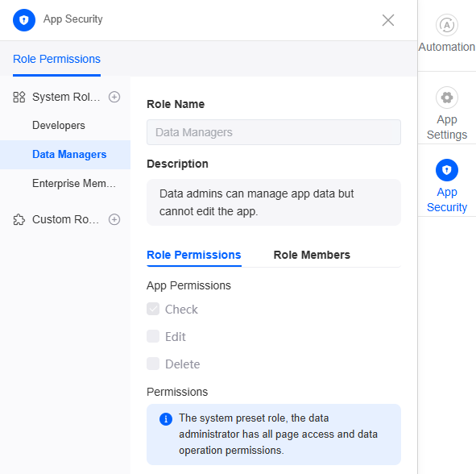Image resolution: width=476 pixels, height=474 pixels.
Task: Switch to the Role Members tab
Action: [312, 255]
